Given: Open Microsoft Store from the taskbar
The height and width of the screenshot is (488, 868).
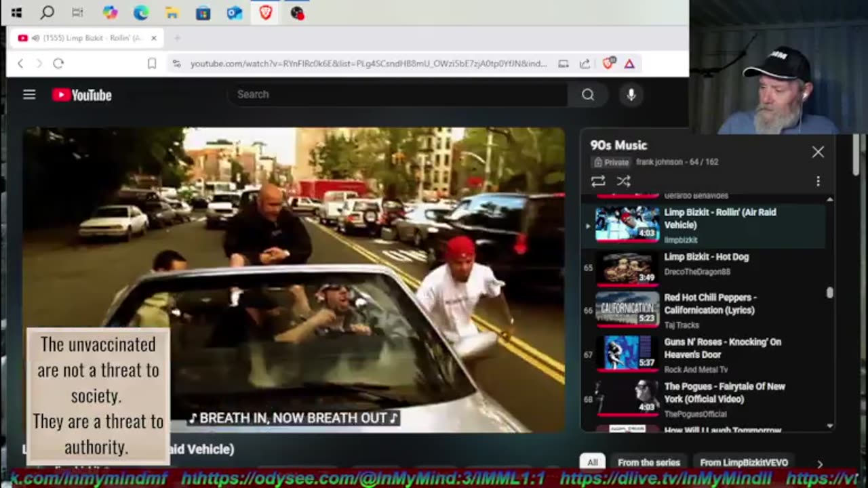Looking at the screenshot, I should [203, 12].
